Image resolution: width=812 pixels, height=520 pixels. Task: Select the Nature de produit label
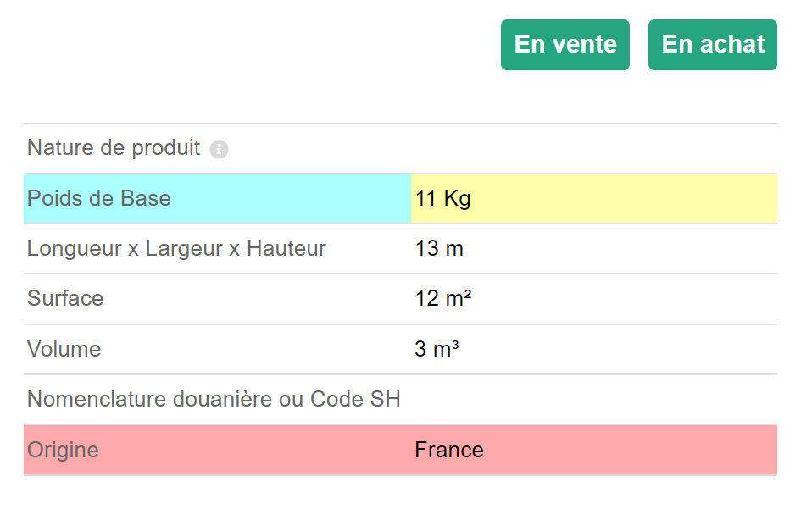(114, 148)
